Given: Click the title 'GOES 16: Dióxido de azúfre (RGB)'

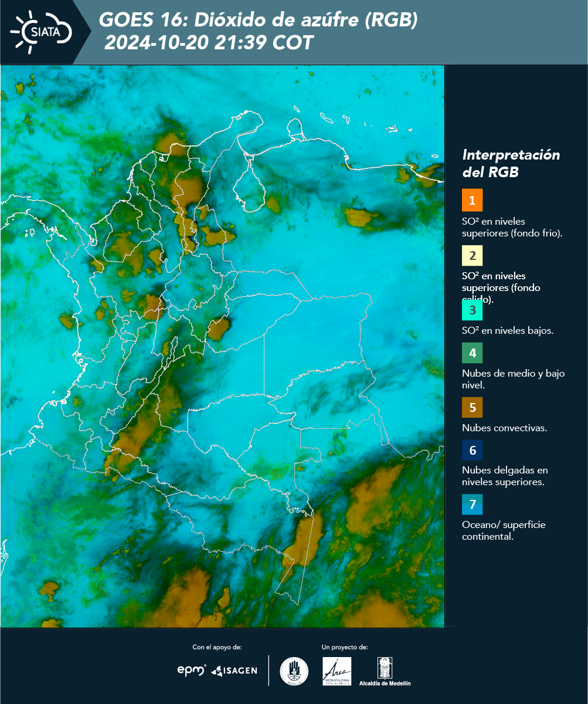Looking at the screenshot, I should [x=259, y=20].
